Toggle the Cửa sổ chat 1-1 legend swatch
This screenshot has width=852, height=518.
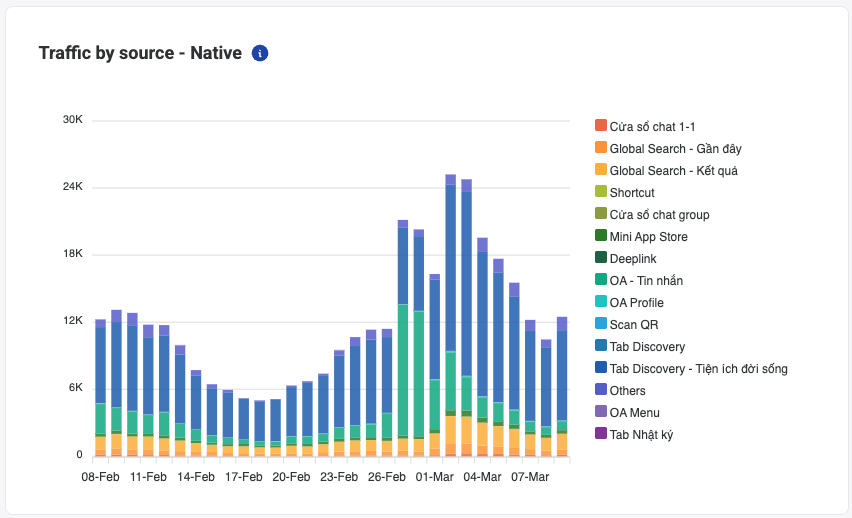point(600,126)
